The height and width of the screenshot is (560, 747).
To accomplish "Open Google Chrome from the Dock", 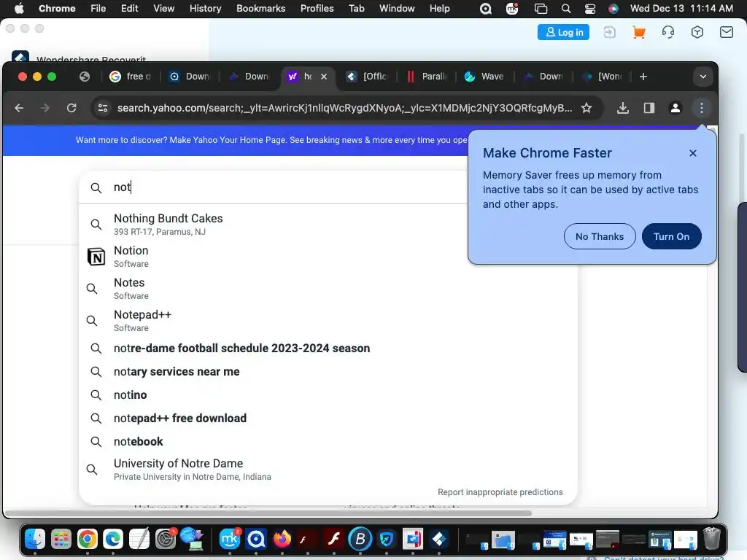I will (x=88, y=539).
